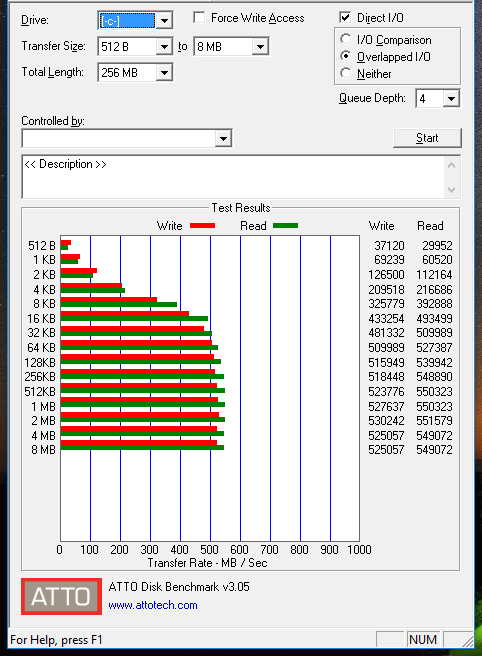Expand the 8 MB transfer size dropdown
Image resolution: width=482 pixels, height=656 pixels.
coord(260,46)
